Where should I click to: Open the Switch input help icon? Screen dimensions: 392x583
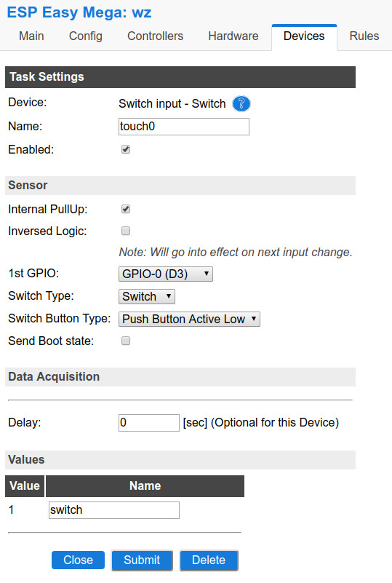[241, 104]
